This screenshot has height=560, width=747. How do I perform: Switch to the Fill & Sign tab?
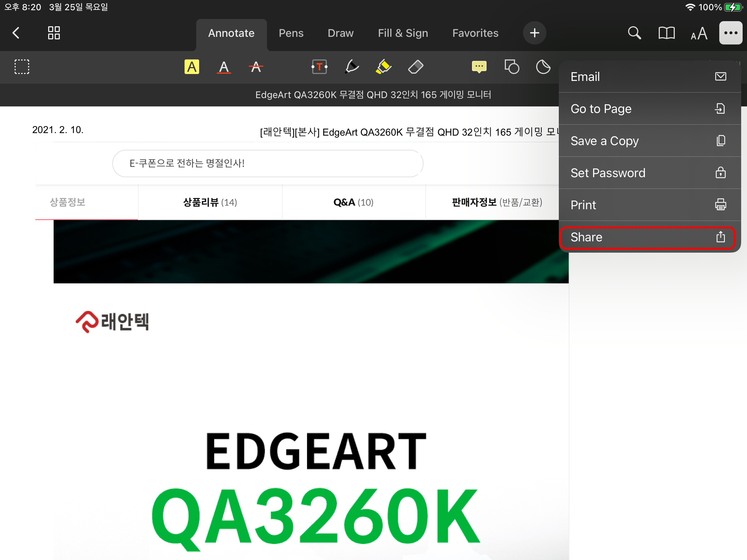tap(403, 33)
